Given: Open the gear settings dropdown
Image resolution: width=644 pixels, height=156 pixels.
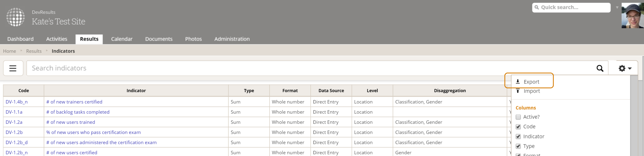Looking at the screenshot, I should 625,68.
